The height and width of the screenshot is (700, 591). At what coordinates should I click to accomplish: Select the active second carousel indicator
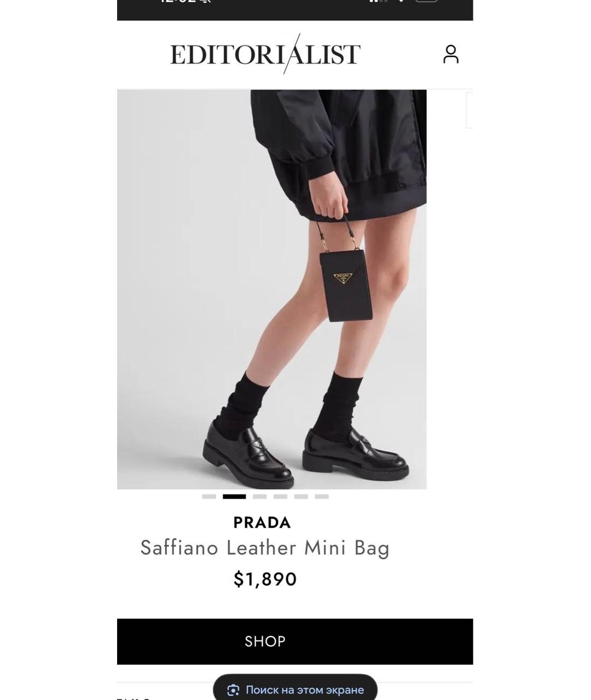click(x=234, y=497)
